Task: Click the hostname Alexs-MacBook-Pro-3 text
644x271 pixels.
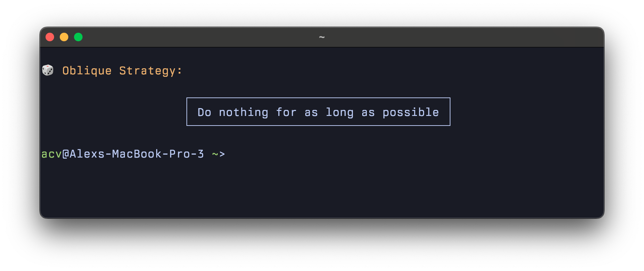Action: point(135,154)
